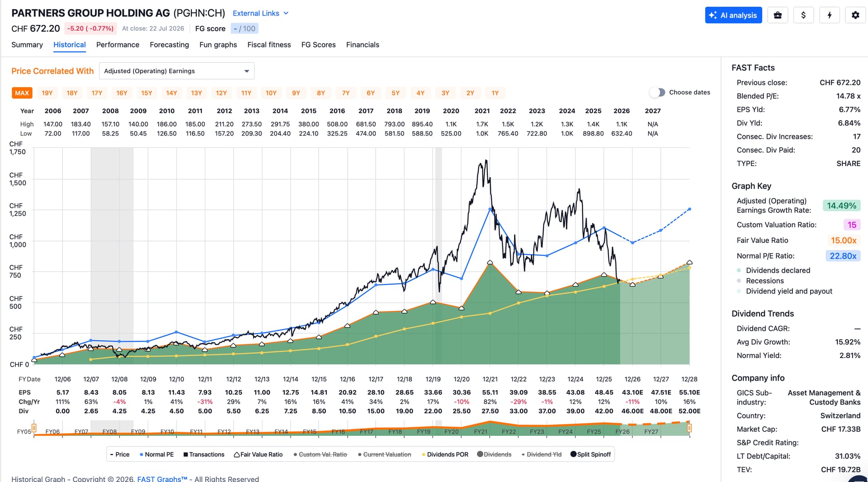
Task: Open the Forecasting tab
Action: 169,45
